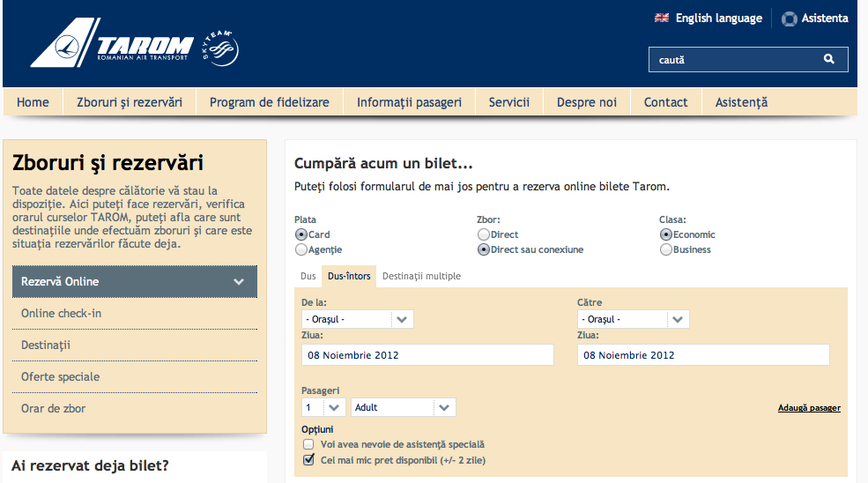The width and height of the screenshot is (868, 483).
Task: Click the Asistenta lifebuoy icon
Action: (x=789, y=19)
